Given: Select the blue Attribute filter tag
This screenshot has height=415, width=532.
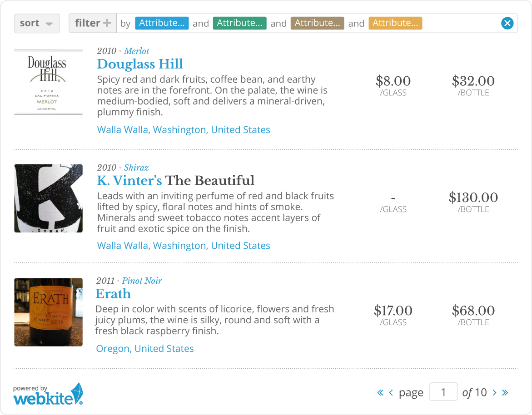Looking at the screenshot, I should (x=161, y=23).
